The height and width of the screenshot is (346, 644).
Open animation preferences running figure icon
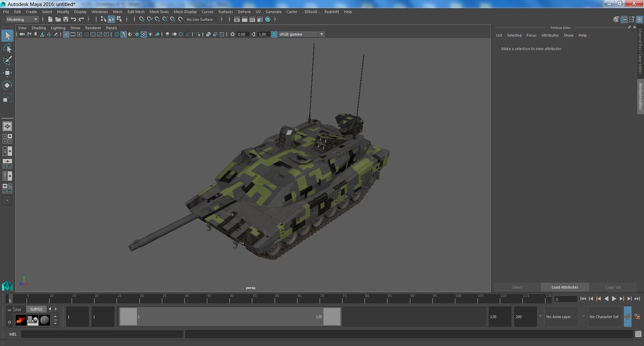(637, 316)
